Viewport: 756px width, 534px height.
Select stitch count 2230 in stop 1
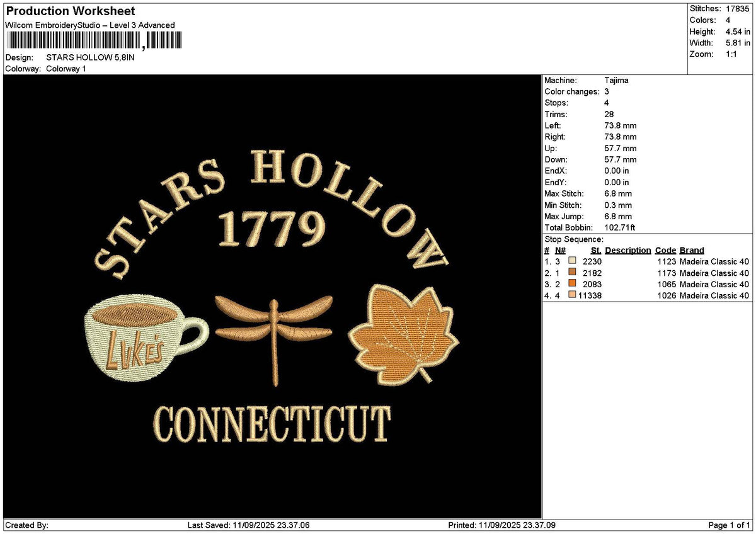pyautogui.click(x=592, y=261)
